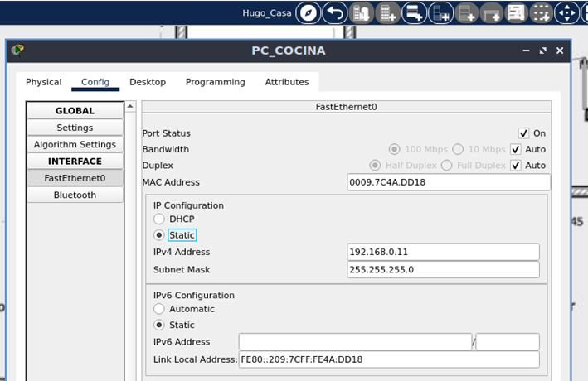Toggle the Port Status On checkbox
This screenshot has width=588, height=381.
[x=523, y=133]
